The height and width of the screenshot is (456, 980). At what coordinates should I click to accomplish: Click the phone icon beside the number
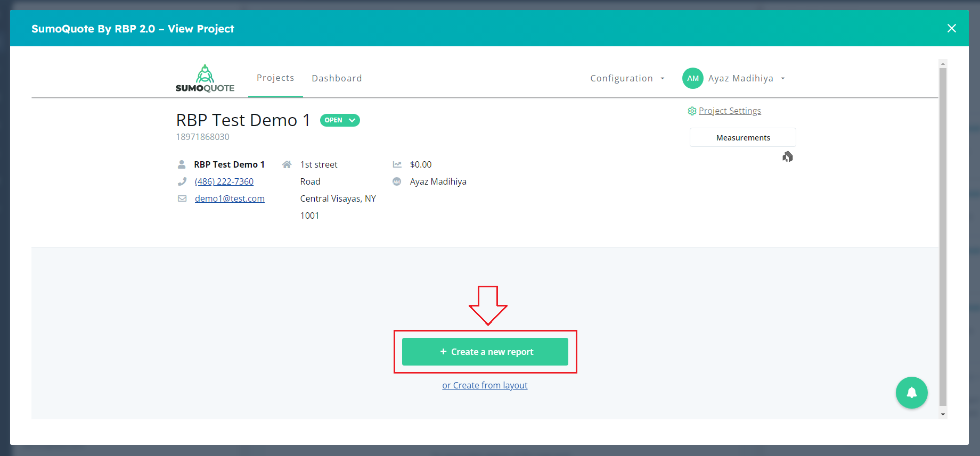coord(182,181)
